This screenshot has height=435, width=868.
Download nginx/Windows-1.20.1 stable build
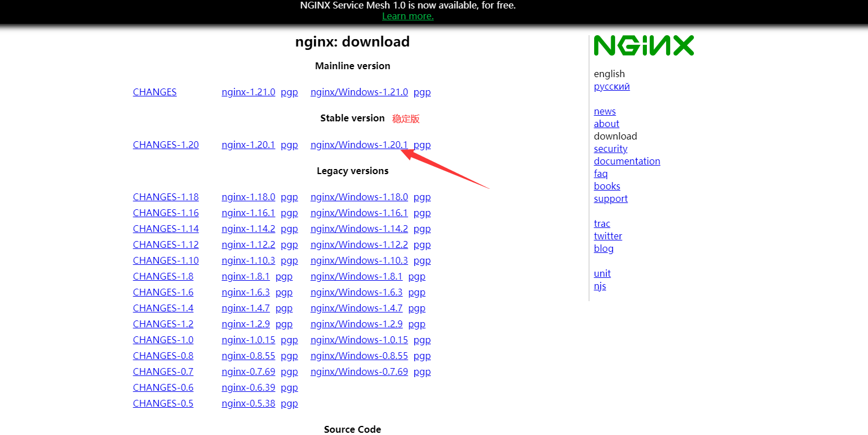(x=359, y=145)
